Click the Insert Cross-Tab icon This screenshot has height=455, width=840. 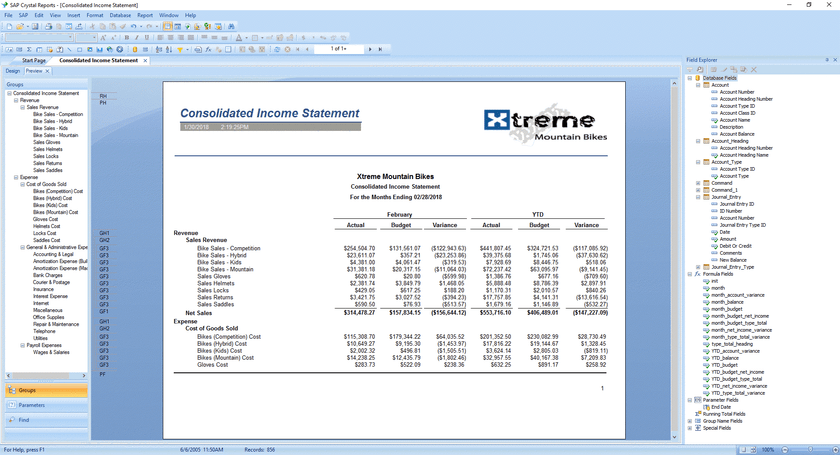[x=39, y=49]
